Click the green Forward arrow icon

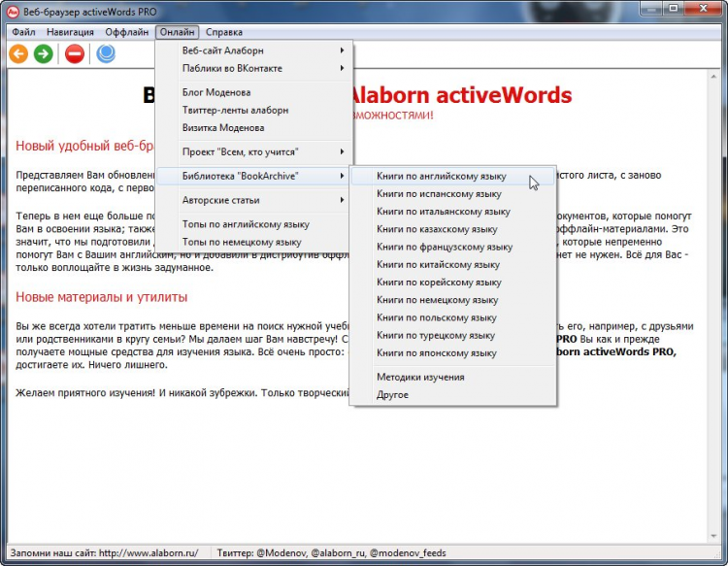[44, 53]
